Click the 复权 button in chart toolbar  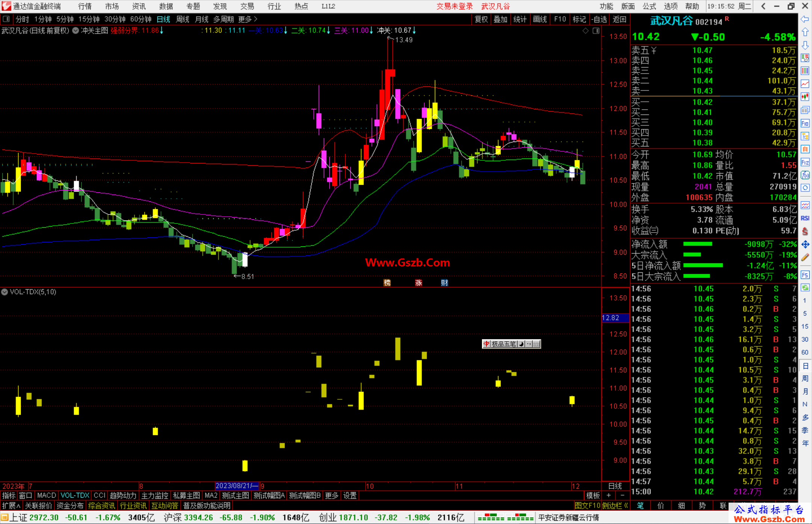[481, 19]
